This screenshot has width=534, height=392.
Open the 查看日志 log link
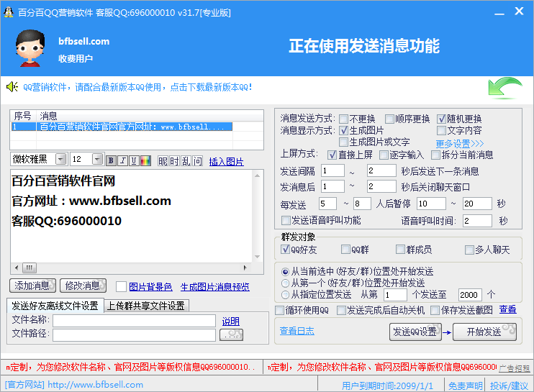click(297, 331)
